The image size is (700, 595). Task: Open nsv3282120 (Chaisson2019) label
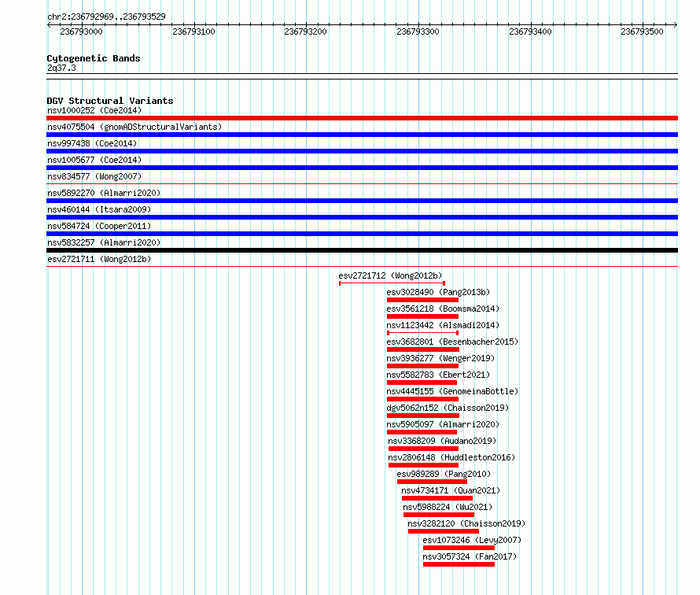pos(466,523)
